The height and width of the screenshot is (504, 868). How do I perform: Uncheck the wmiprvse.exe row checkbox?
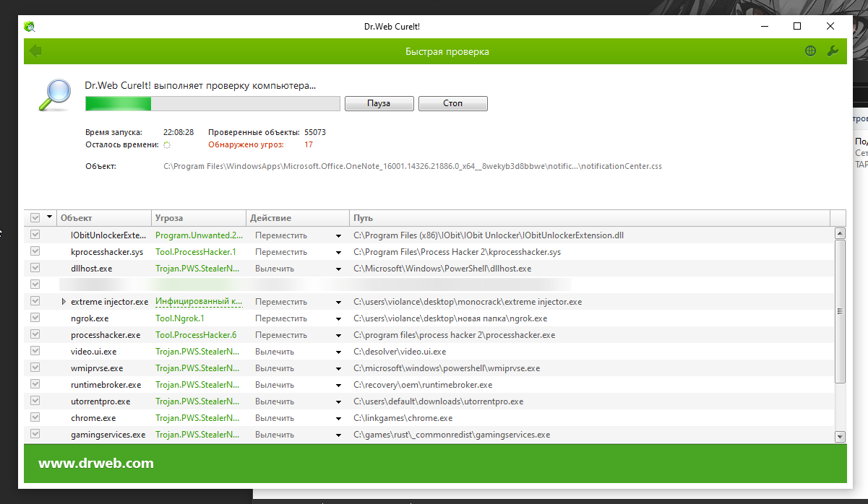tap(35, 368)
